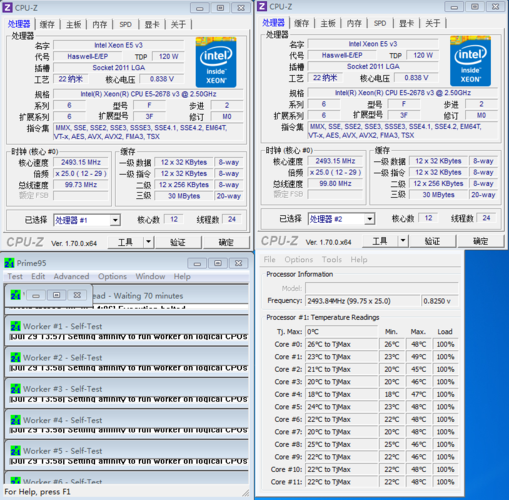The width and height of the screenshot is (509, 500).
Task: Switch to 内存 tab in left CPU-Z
Action: pyautogui.click(x=100, y=24)
